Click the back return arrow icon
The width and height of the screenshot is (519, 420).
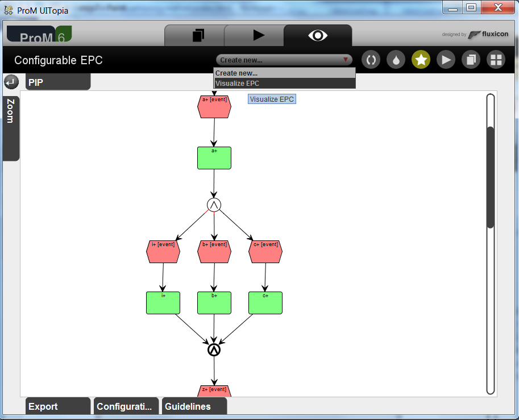point(11,82)
